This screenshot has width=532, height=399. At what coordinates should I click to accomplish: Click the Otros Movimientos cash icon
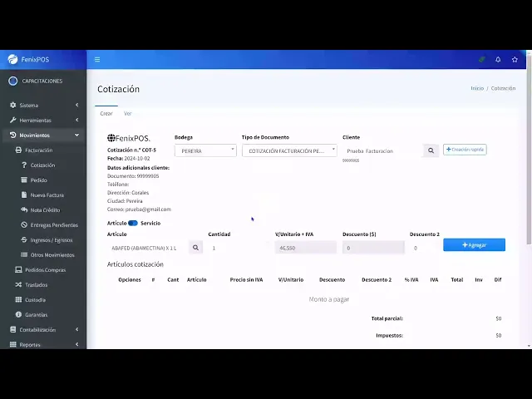pos(24,254)
